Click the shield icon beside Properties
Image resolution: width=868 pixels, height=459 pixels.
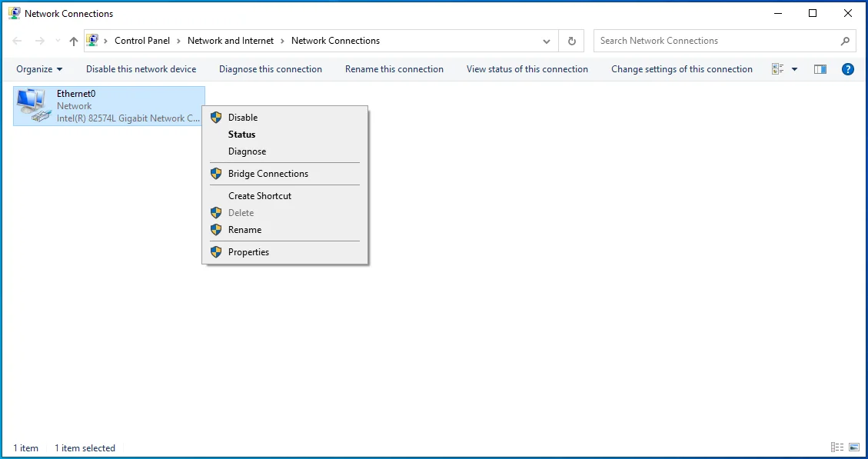(217, 252)
